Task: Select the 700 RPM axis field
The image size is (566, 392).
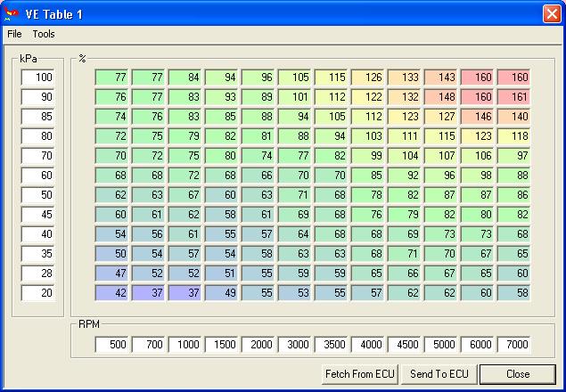Action: 148,345
